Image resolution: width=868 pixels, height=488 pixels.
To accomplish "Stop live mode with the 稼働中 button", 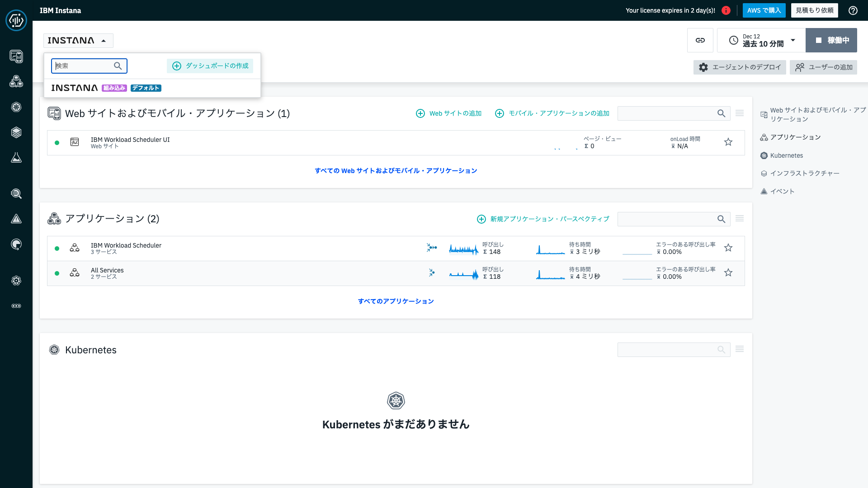I will tap(831, 40).
